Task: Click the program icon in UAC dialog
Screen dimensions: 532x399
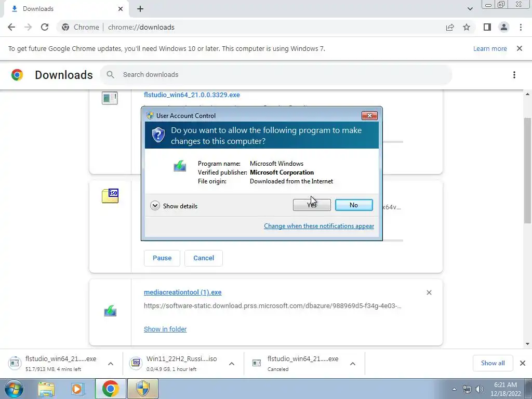Action: click(x=180, y=166)
